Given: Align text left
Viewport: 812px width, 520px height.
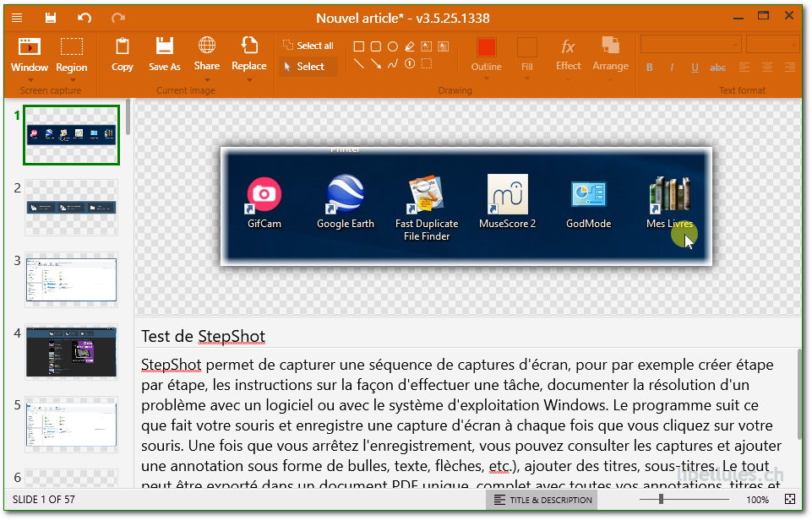Looking at the screenshot, I should [x=744, y=68].
